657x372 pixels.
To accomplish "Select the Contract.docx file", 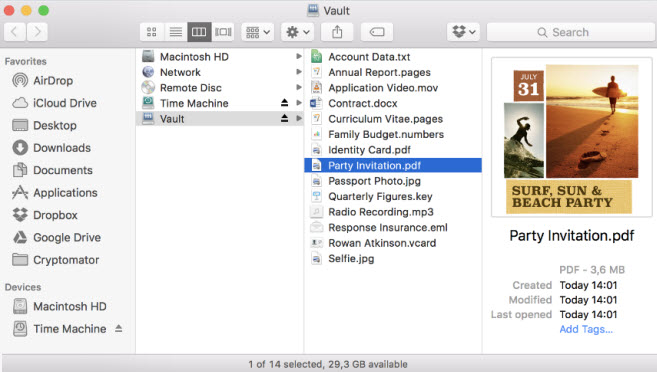I will click(393, 103).
